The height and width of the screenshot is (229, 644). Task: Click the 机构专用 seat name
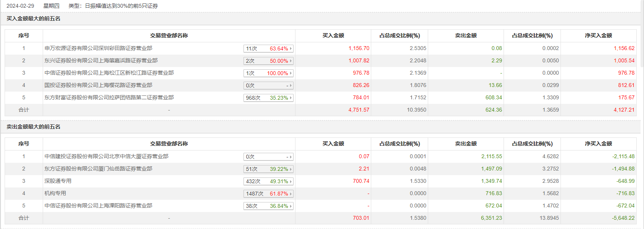click(55, 193)
